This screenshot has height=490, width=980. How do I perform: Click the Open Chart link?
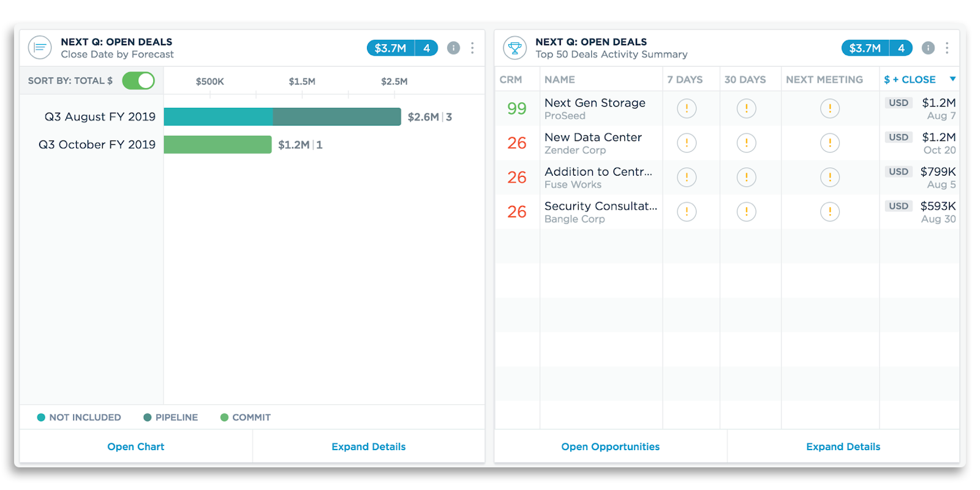click(x=136, y=447)
